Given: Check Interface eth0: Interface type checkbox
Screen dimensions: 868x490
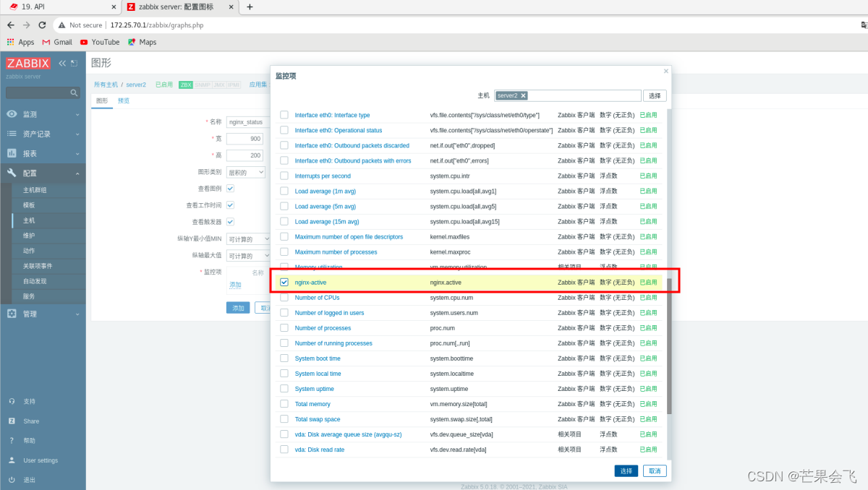Looking at the screenshot, I should [284, 115].
